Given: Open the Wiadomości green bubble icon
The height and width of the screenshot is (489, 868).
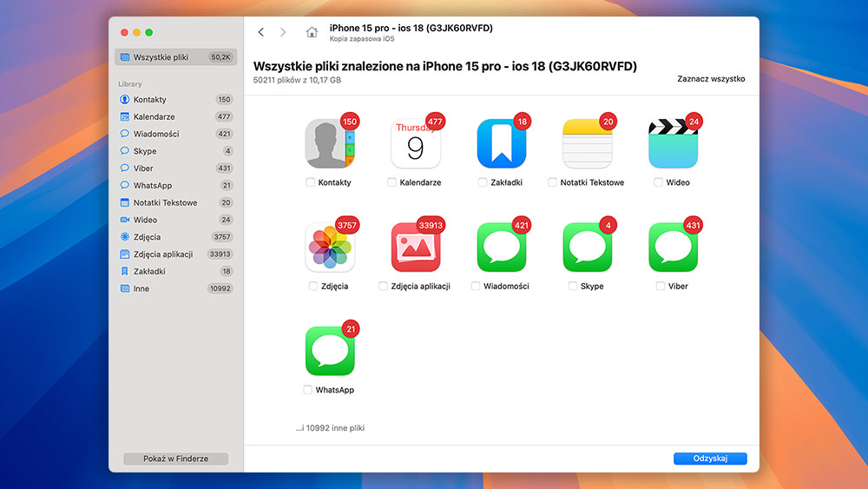Looking at the screenshot, I should pyautogui.click(x=502, y=247).
